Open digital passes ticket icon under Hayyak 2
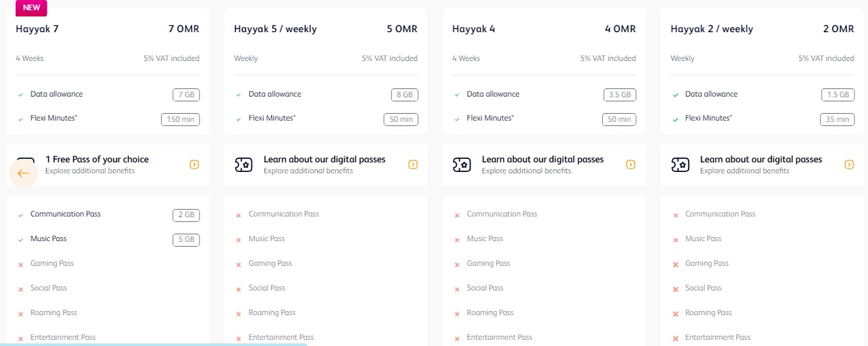 coord(680,164)
